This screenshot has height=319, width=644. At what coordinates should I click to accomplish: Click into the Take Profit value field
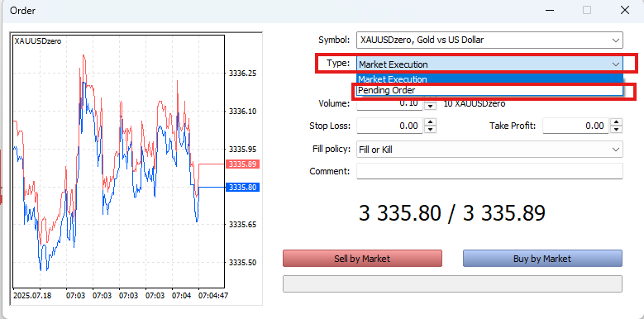pos(575,126)
